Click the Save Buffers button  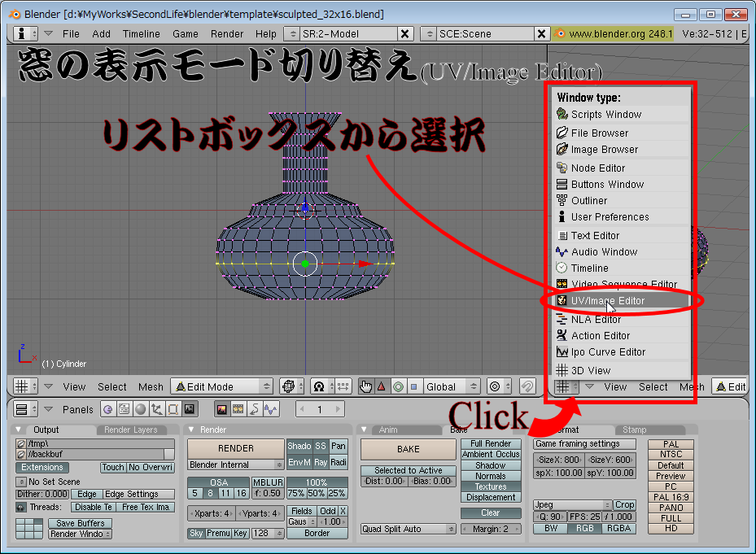80,523
